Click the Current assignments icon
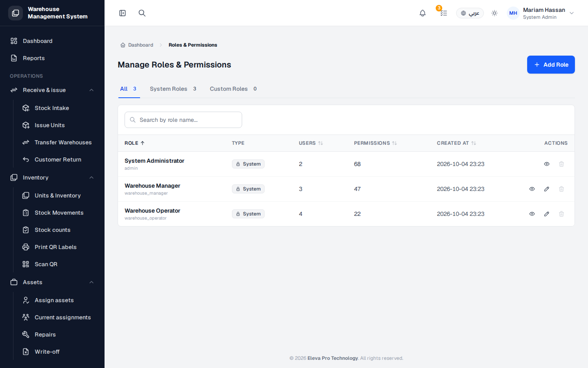Image resolution: width=588 pixels, height=368 pixels. pyautogui.click(x=26, y=317)
